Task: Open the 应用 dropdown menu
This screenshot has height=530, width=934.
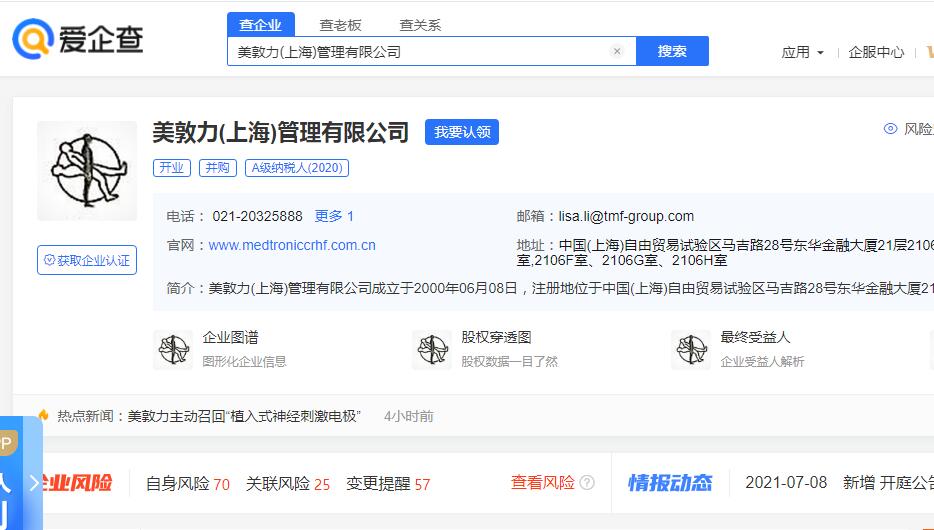Action: 802,52
